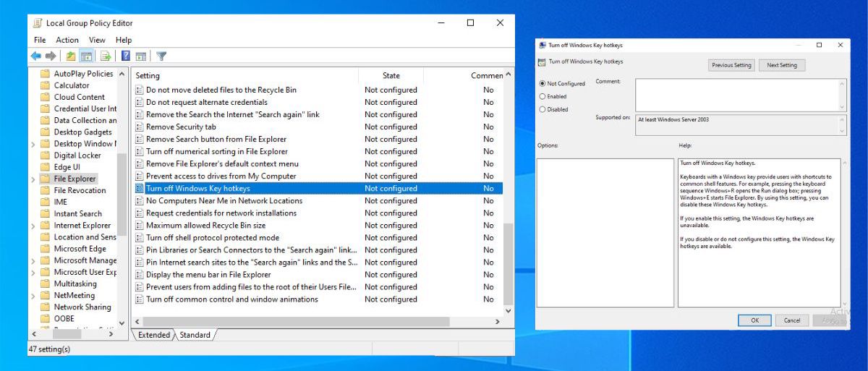This screenshot has width=868, height=371.
Task: Select "Turn off numerical sorting in File Explorer"
Action: pos(217,151)
